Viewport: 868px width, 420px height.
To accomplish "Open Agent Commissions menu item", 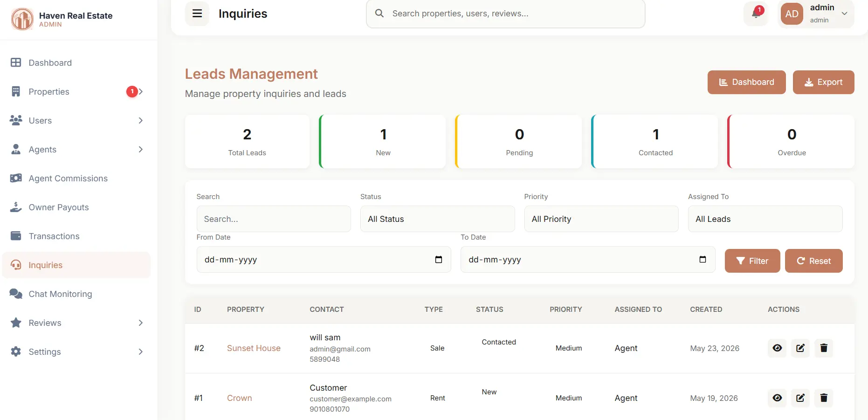I will pos(76,178).
